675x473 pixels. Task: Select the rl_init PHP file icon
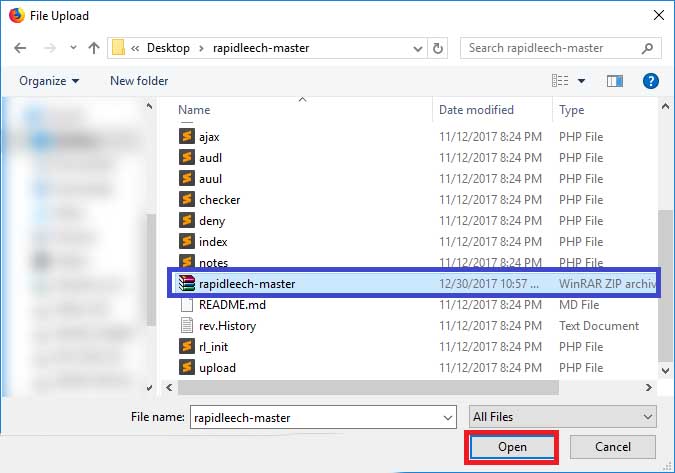pos(187,346)
